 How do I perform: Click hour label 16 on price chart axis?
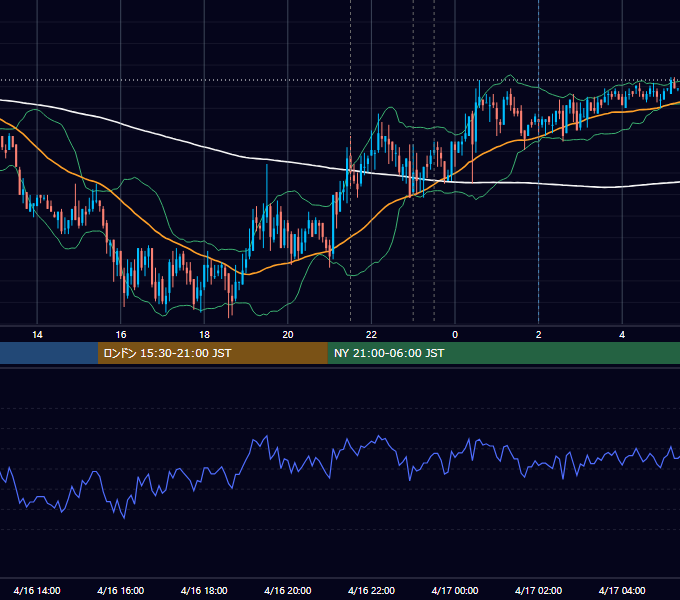(121, 334)
